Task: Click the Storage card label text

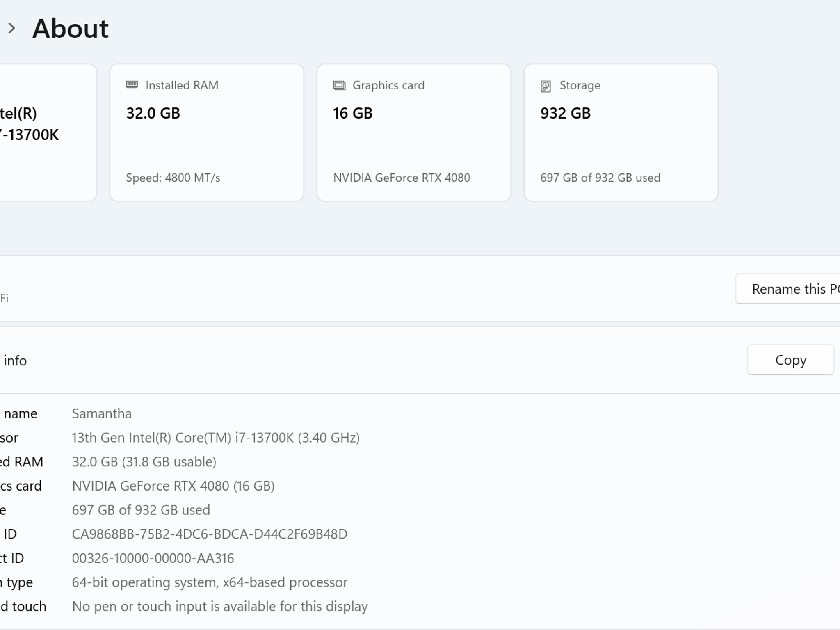Action: pyautogui.click(x=580, y=85)
